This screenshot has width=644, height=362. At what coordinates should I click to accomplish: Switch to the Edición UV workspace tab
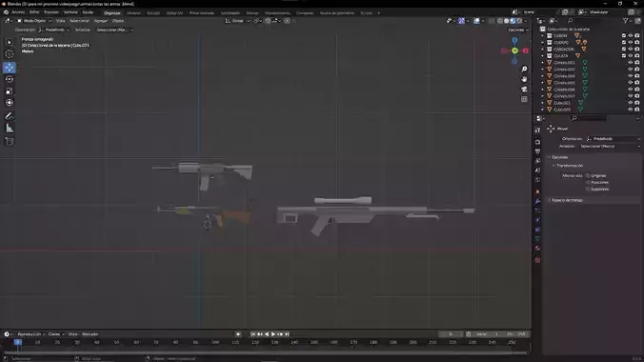(174, 12)
